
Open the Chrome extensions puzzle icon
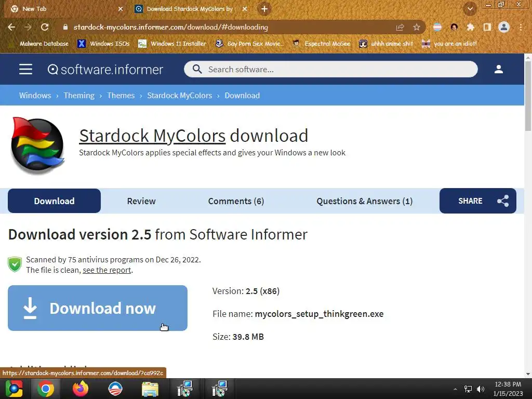click(x=471, y=27)
